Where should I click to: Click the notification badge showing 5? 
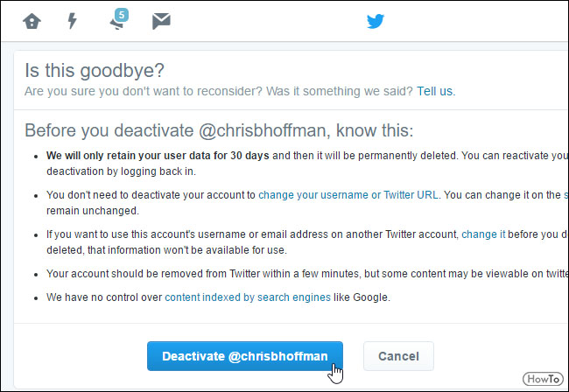pyautogui.click(x=122, y=15)
